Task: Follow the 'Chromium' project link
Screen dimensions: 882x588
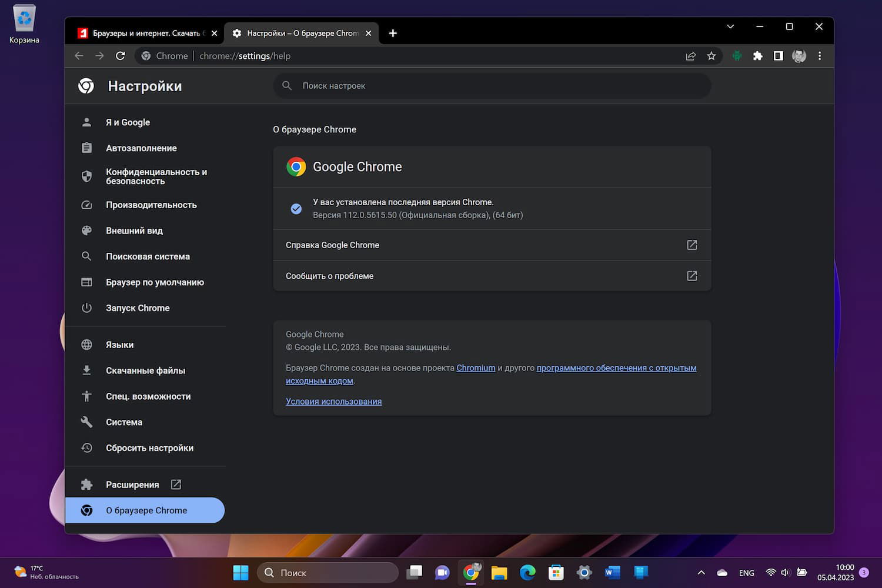Action: (x=476, y=368)
